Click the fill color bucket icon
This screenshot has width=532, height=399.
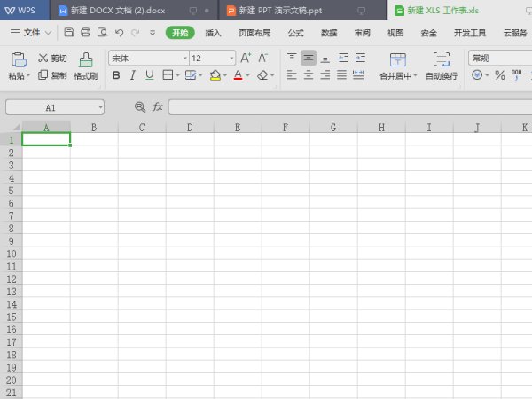215,75
